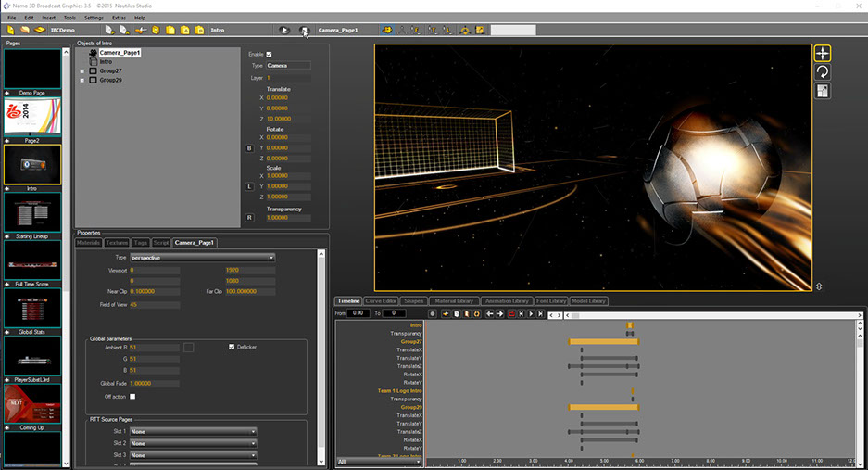Screen dimensions: 868x470
Task: Switch to the Curve Editor tab
Action: point(381,300)
